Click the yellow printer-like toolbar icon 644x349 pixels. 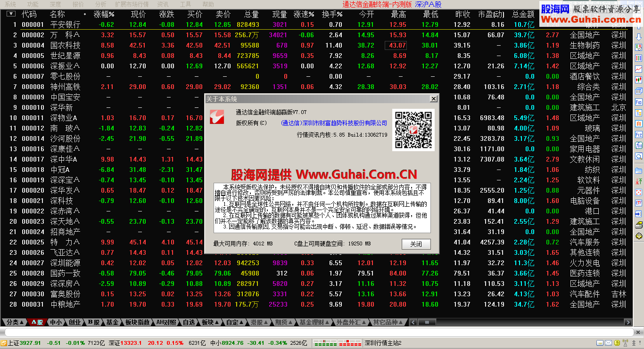point(639,225)
